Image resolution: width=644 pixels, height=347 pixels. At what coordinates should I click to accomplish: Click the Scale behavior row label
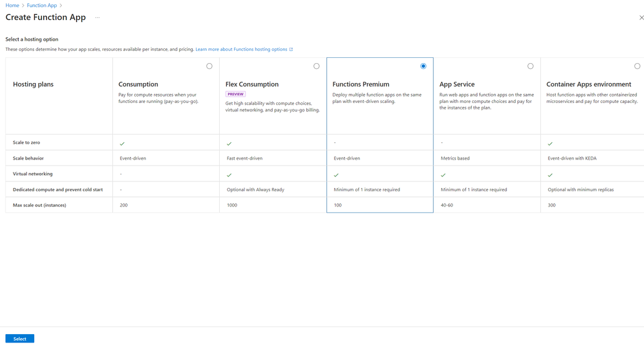(28, 158)
